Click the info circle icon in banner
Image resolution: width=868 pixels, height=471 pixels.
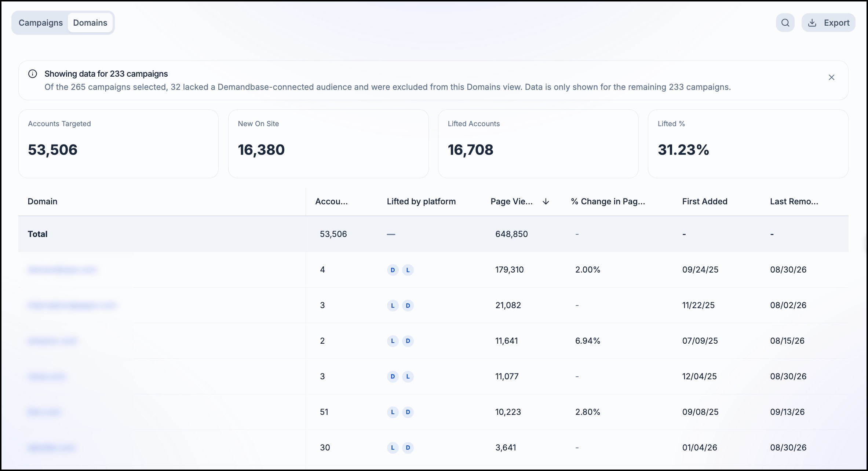point(33,74)
